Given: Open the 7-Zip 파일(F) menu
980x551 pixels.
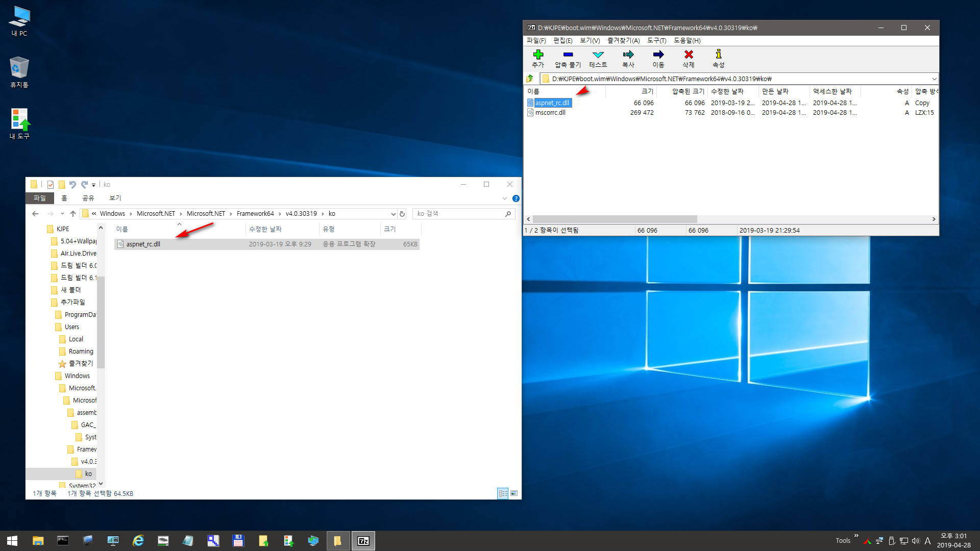Looking at the screenshot, I should (x=536, y=40).
